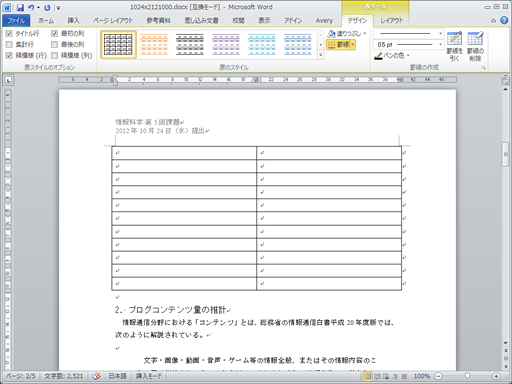This screenshot has width=512, height=384.
Task: Switch to the アドイン tab
Action: [x=293, y=21]
